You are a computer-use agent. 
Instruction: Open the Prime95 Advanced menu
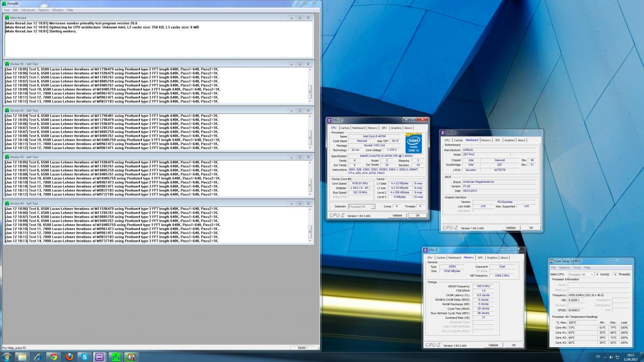point(28,10)
